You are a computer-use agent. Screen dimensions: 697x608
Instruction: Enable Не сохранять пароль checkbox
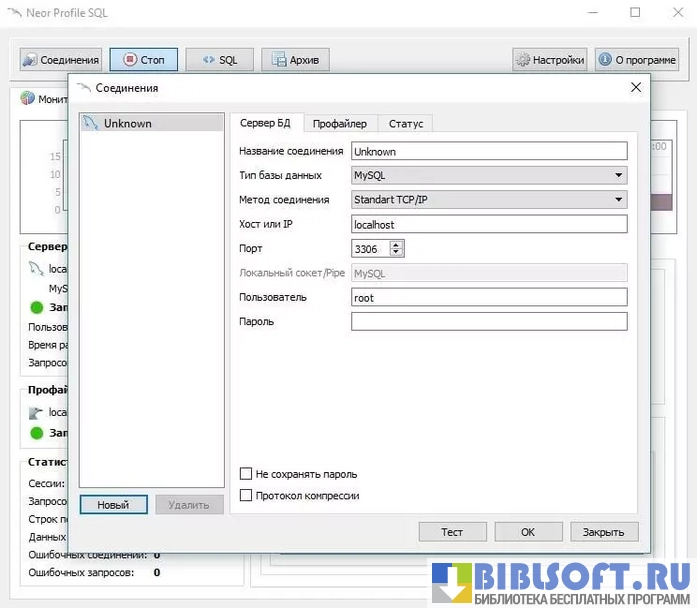(246, 474)
